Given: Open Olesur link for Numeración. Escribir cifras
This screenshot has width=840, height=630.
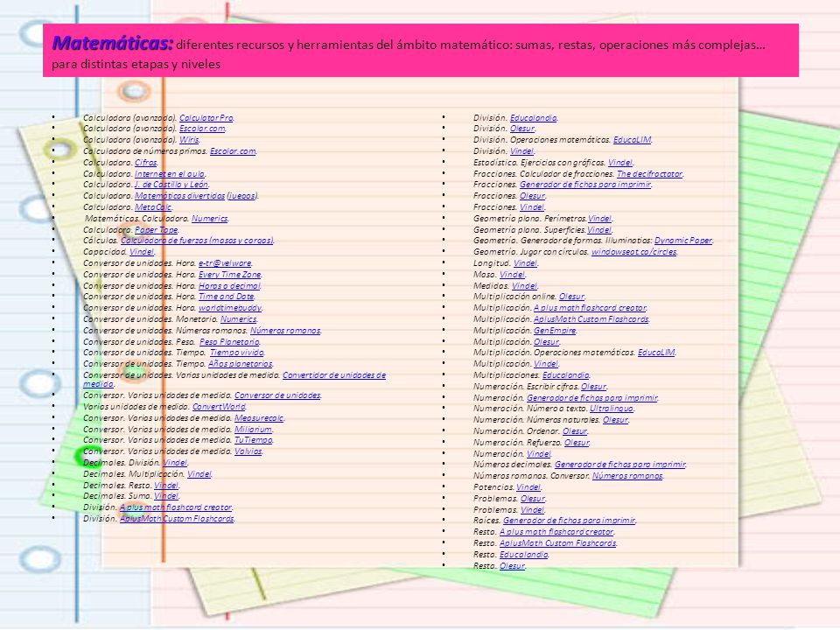Looking at the screenshot, I should coord(593,386).
